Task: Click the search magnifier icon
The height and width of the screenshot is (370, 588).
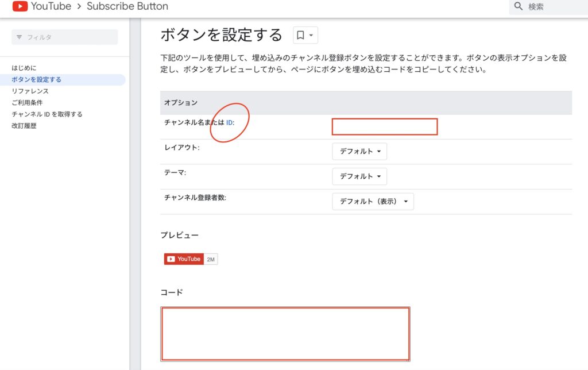Action: click(519, 6)
